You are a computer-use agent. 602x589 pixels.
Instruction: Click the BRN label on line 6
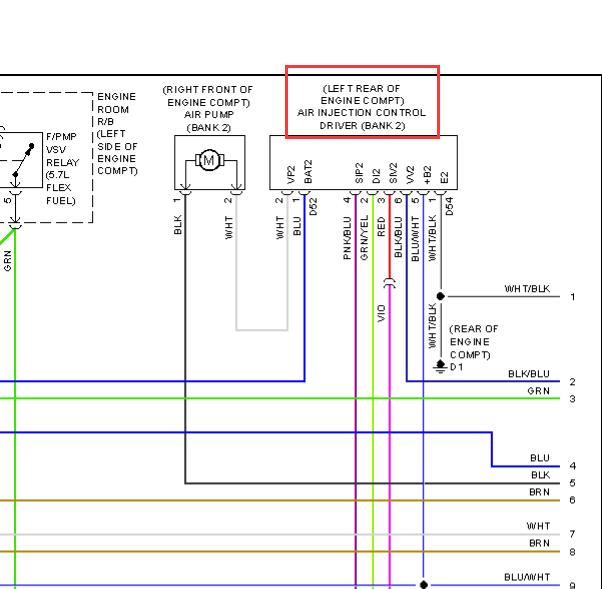539,492
